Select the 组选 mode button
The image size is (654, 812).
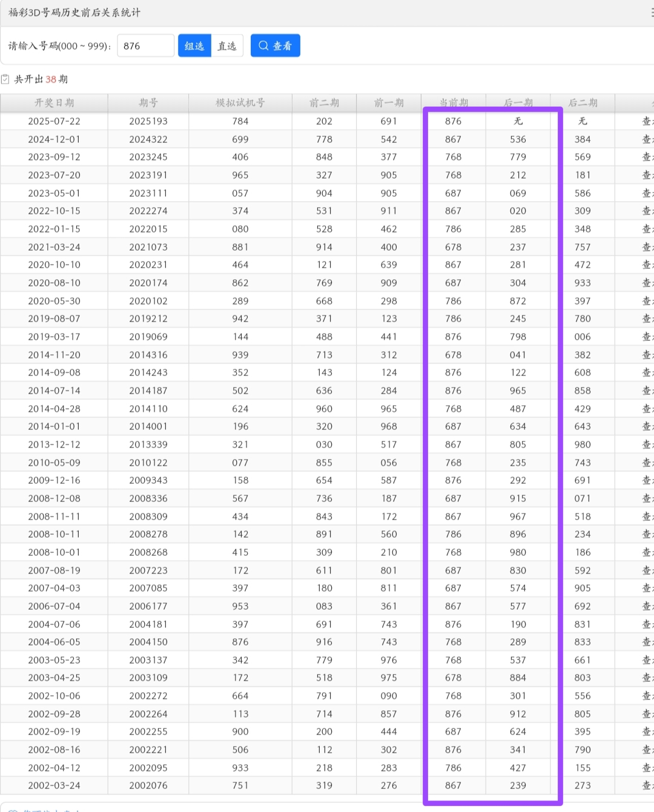coord(194,46)
